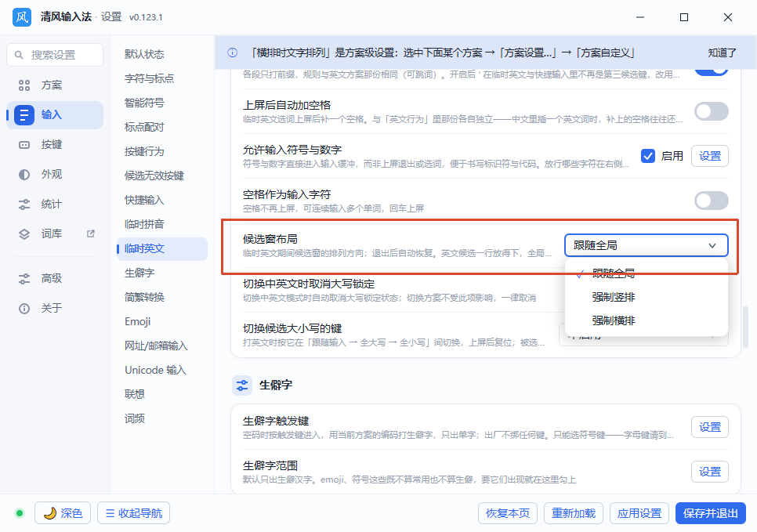The height and width of the screenshot is (532, 757).
Task: Collapse the 候选窗布局 dropdown showing 跟随全局
Action: coord(646,245)
